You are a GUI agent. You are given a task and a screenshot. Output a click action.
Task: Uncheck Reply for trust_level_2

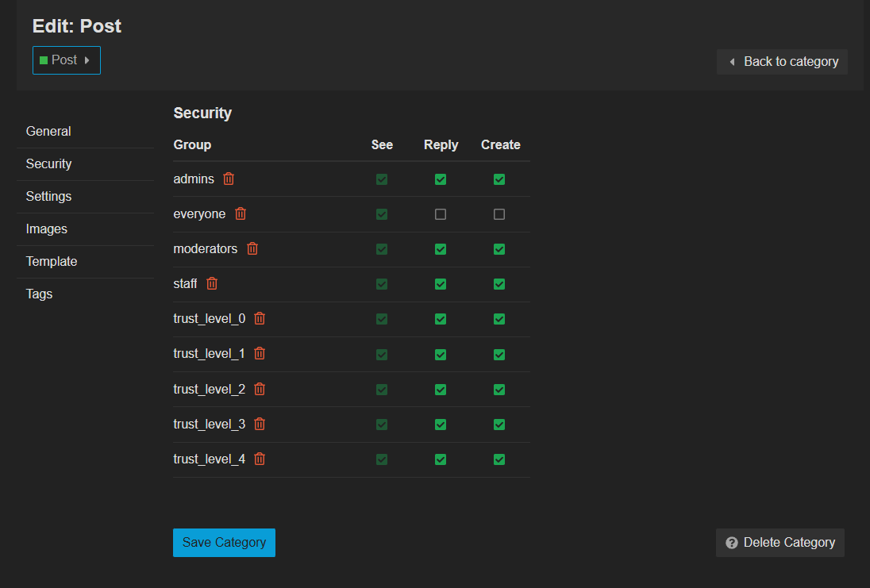tap(441, 390)
